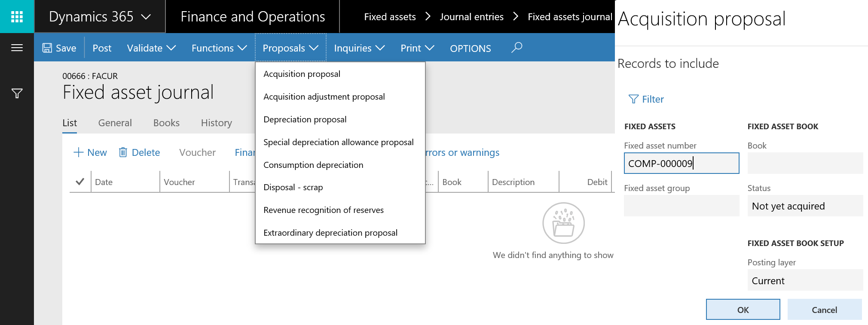The height and width of the screenshot is (325, 868).
Task: Switch to the General tab
Action: point(115,123)
